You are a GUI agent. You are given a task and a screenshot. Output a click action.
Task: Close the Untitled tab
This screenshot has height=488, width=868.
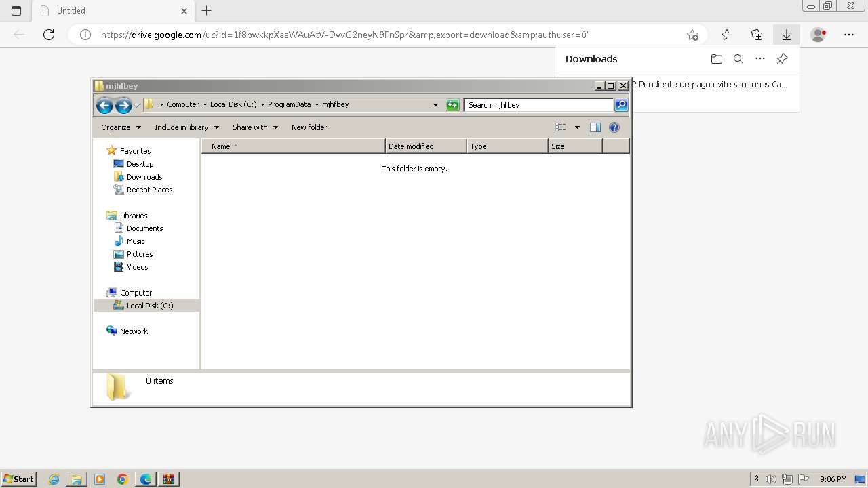pyautogui.click(x=184, y=11)
